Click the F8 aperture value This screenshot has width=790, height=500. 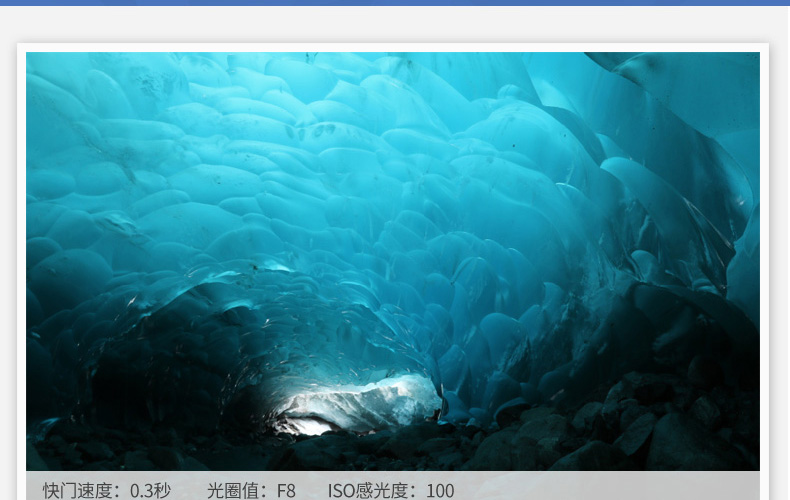coord(286,490)
